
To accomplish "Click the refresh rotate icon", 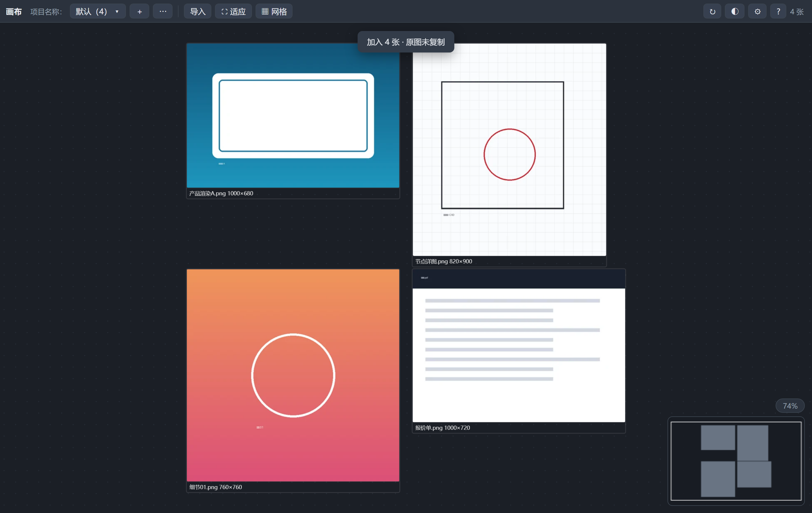I will pyautogui.click(x=712, y=11).
